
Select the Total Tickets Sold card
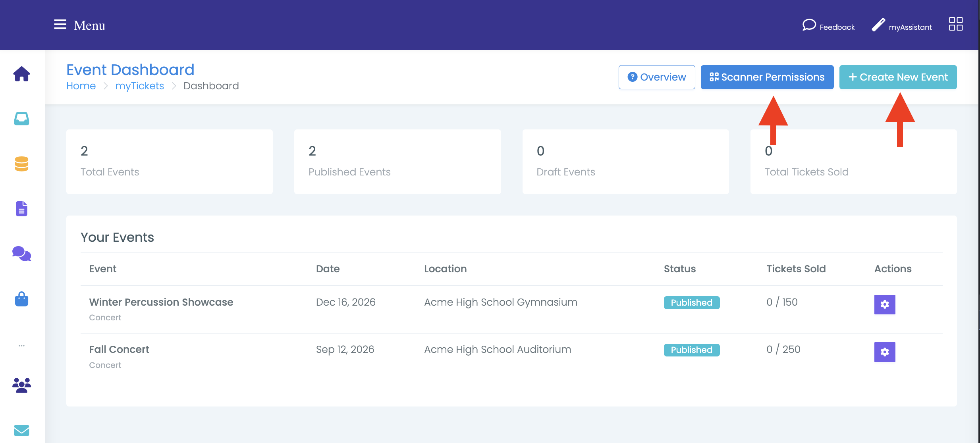point(854,162)
